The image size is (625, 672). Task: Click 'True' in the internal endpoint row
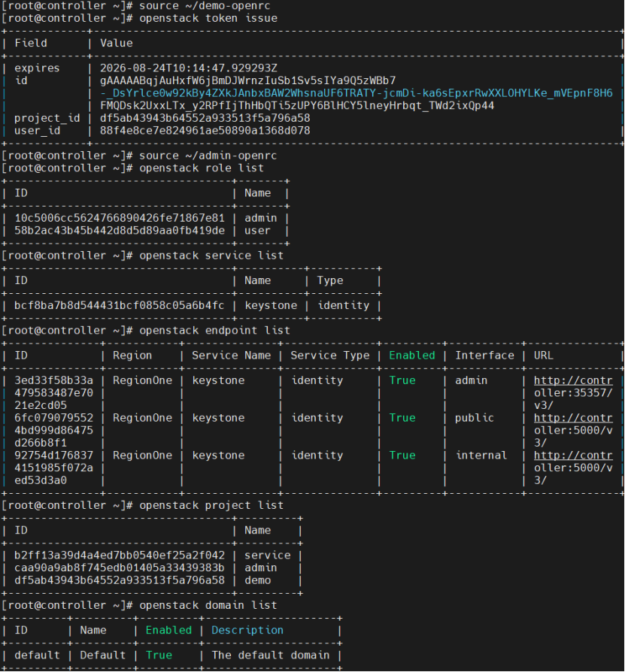pyautogui.click(x=402, y=456)
